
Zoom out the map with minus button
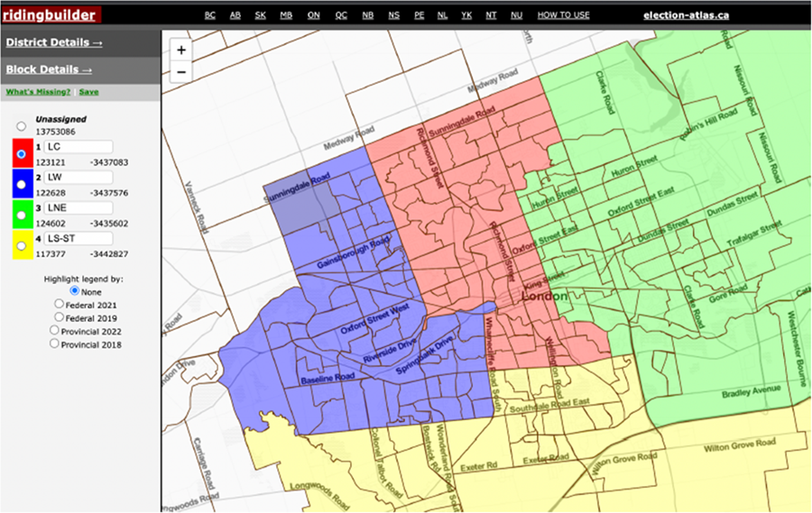pyautogui.click(x=181, y=72)
